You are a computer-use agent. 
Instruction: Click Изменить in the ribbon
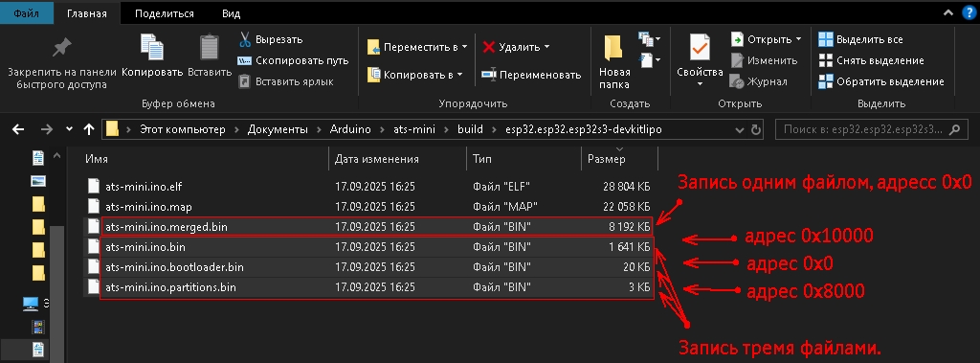point(765,60)
